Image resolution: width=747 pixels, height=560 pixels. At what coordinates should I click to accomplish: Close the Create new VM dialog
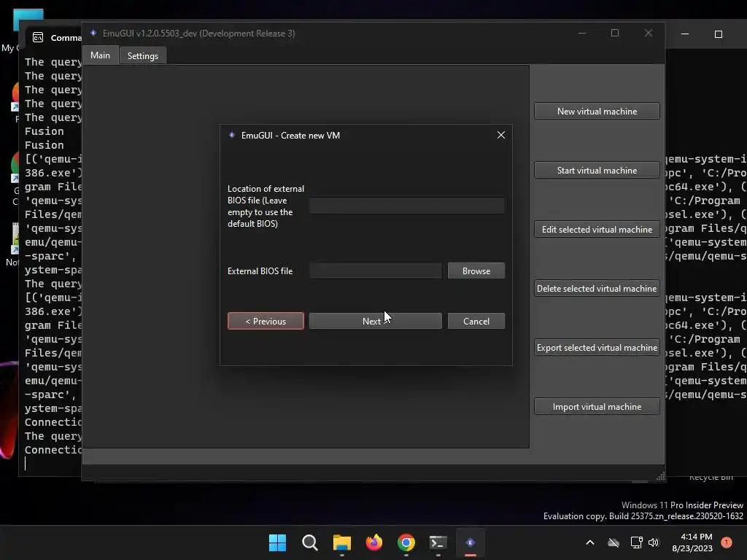pos(500,135)
